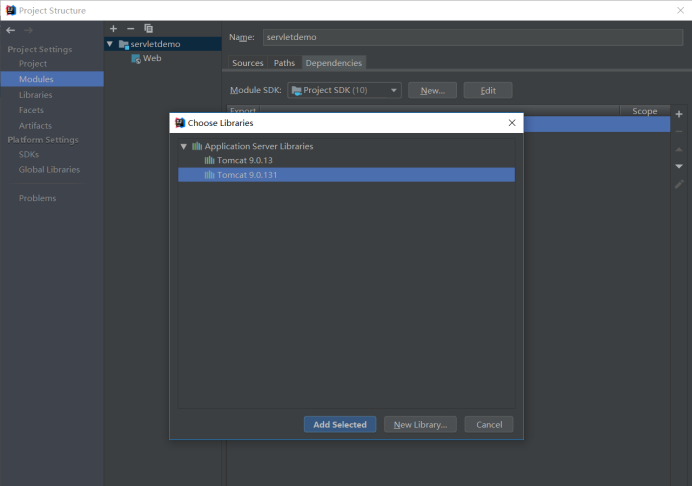The image size is (692, 486).
Task: Open Libraries in Project Settings
Action: (35, 95)
